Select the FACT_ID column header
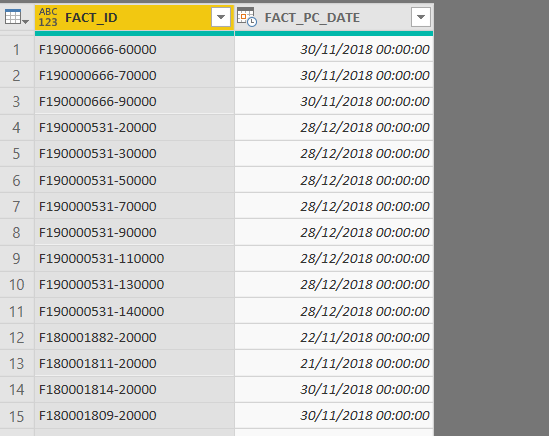The image size is (549, 436). pos(134,18)
